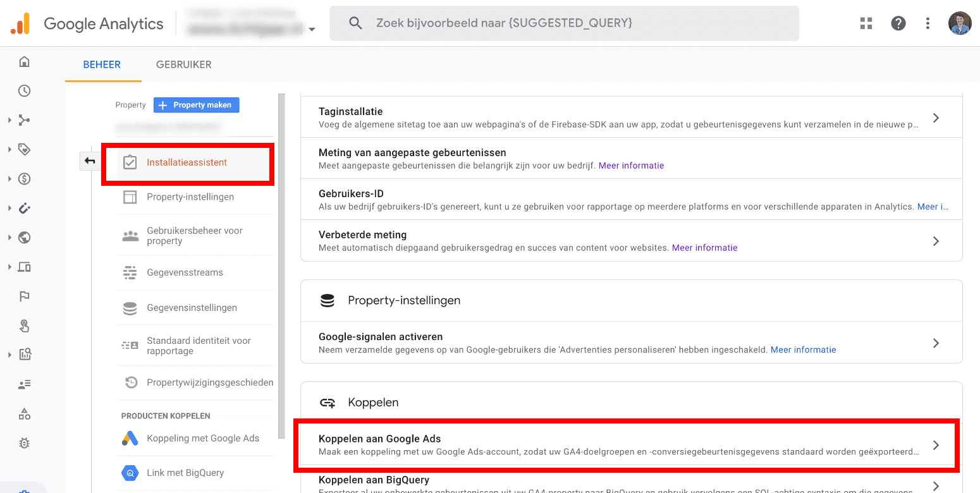Viewport: 980px width, 493px height.
Task: Open the Google apps grid icon
Action: (x=866, y=23)
